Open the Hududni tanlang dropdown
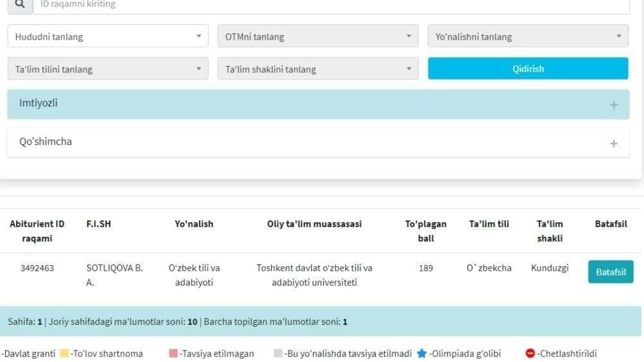This screenshot has width=644, height=362. pos(108,37)
